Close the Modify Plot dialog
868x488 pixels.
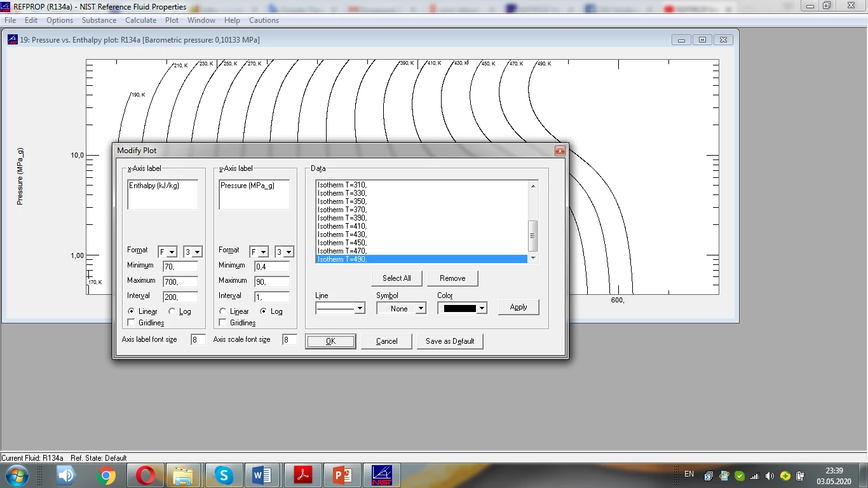pyautogui.click(x=560, y=151)
